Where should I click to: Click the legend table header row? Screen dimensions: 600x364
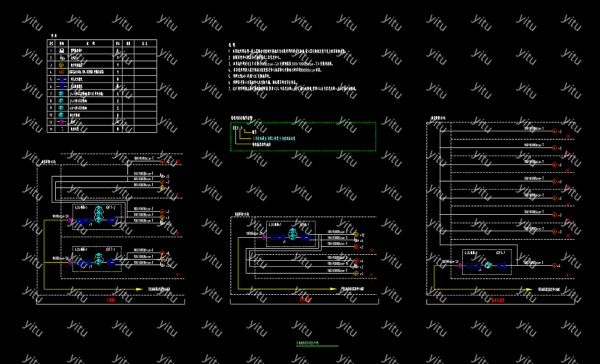click(x=101, y=43)
